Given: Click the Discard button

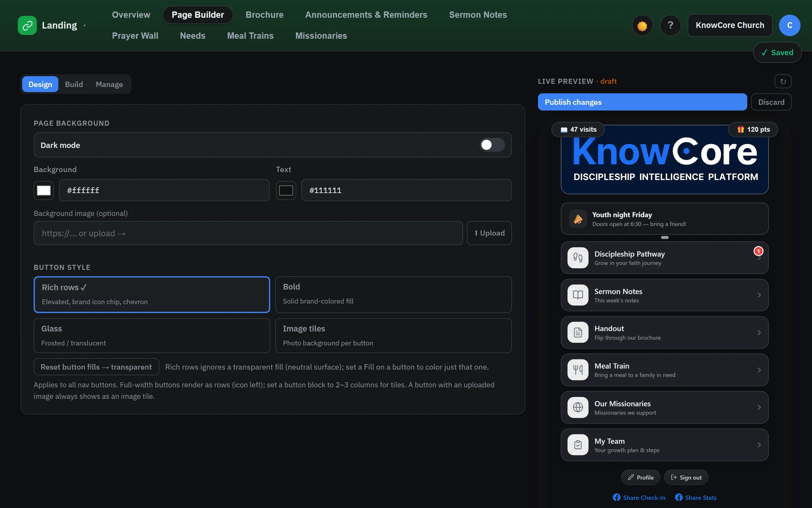Looking at the screenshot, I should (x=771, y=102).
